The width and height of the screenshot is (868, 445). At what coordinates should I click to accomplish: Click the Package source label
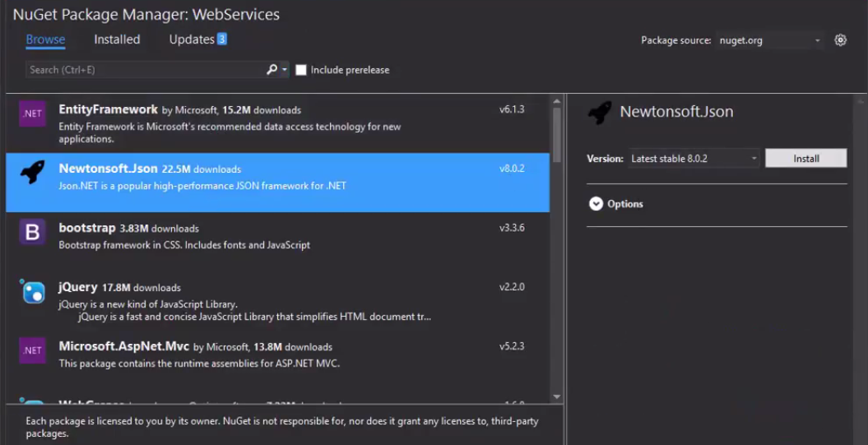click(676, 40)
